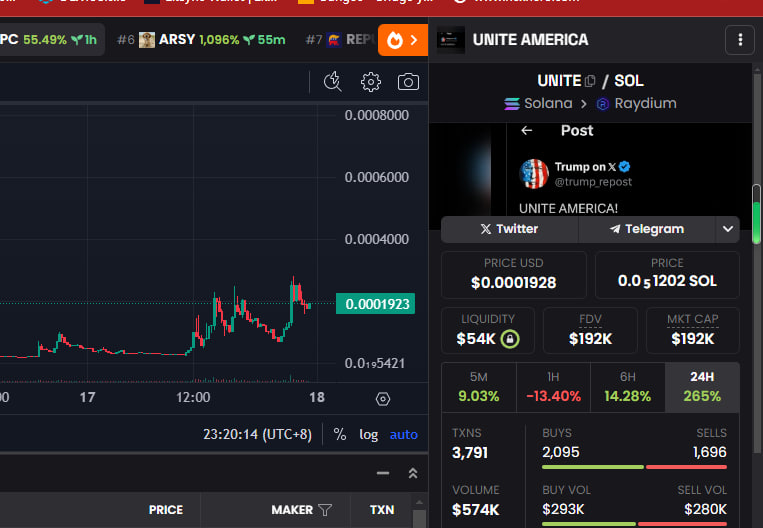Click the chart timezone 23:20:14 (UTC+8)

(257, 434)
